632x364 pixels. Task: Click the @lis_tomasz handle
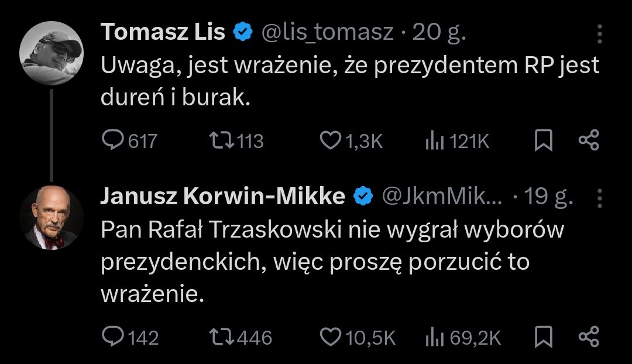[x=327, y=33]
